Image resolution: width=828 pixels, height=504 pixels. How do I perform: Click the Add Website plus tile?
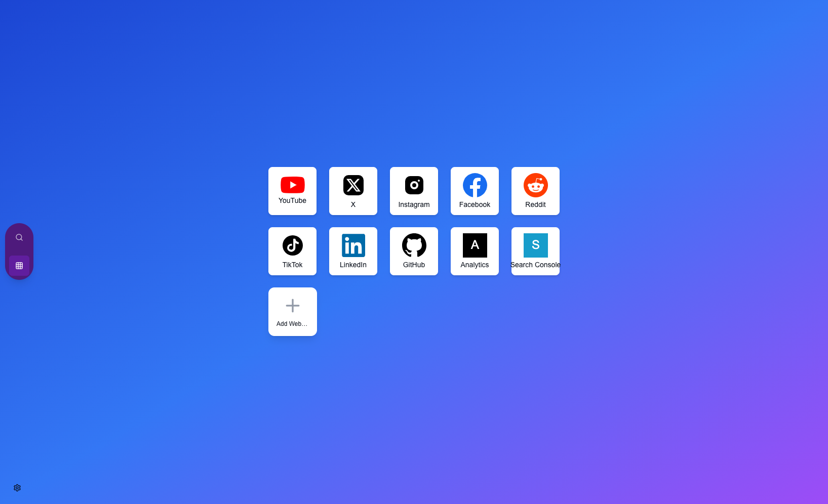293,312
